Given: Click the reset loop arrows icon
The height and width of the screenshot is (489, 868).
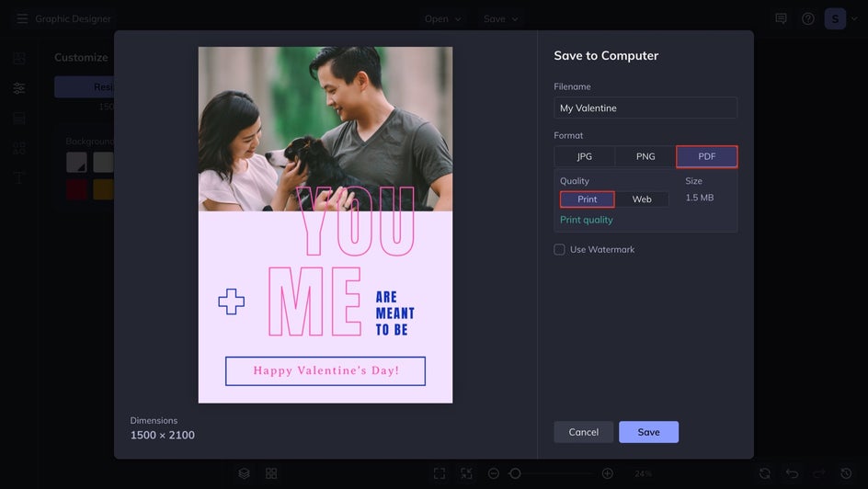Looking at the screenshot, I should (764, 473).
